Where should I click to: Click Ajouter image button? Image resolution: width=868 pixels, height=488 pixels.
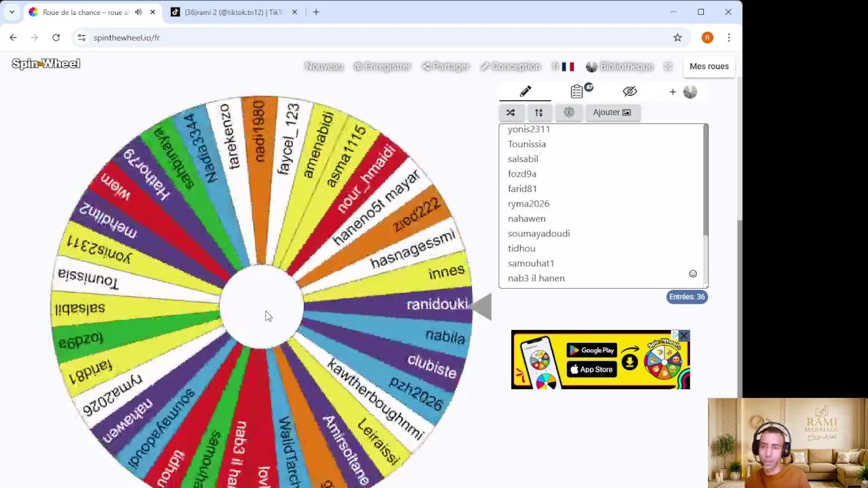pos(612,113)
